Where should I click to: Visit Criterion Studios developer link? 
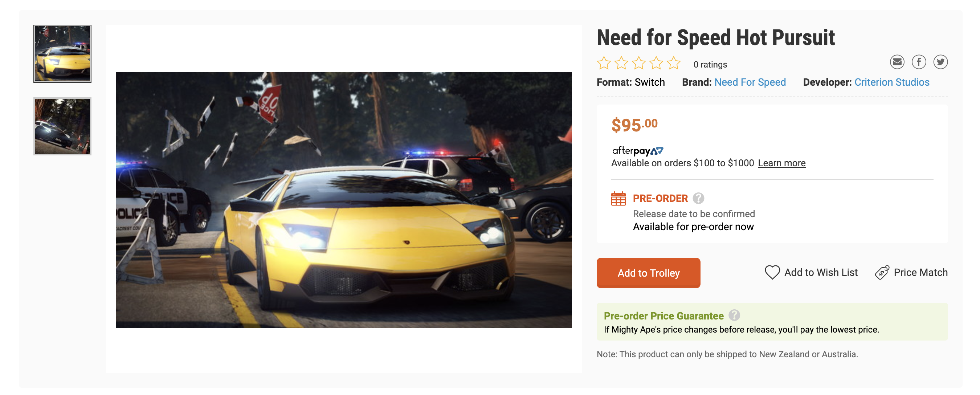pyautogui.click(x=891, y=82)
